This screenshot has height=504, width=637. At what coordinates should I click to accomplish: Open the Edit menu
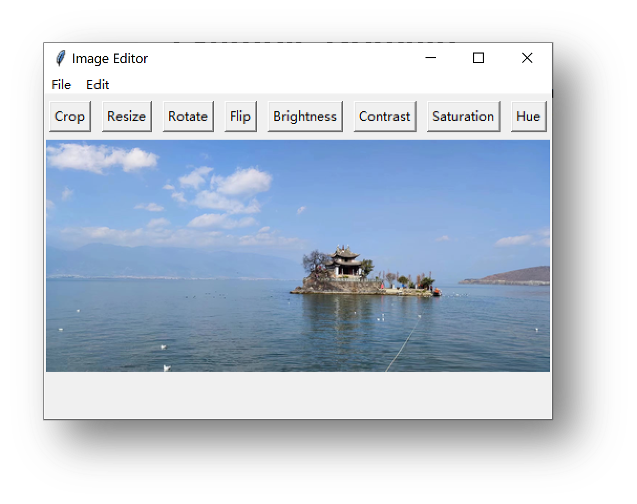pyautogui.click(x=97, y=85)
